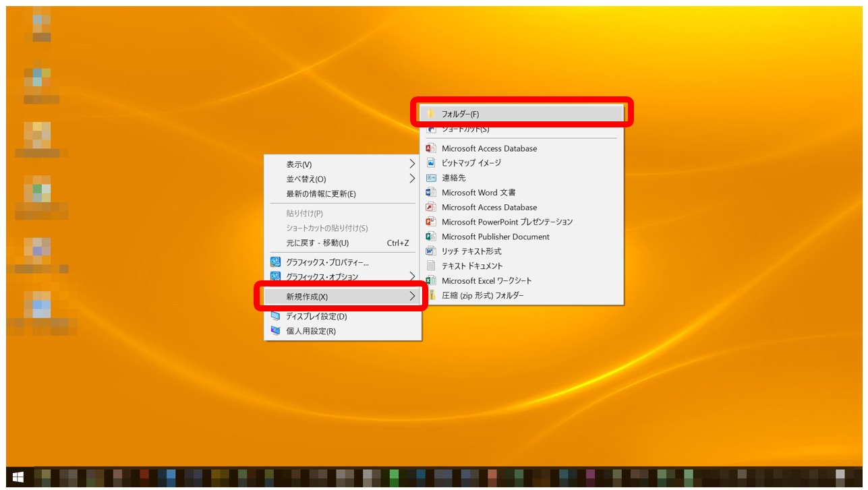Click the folder icon beside フォルダー(F)
This screenshot has width=868, height=490.
pyautogui.click(x=431, y=114)
